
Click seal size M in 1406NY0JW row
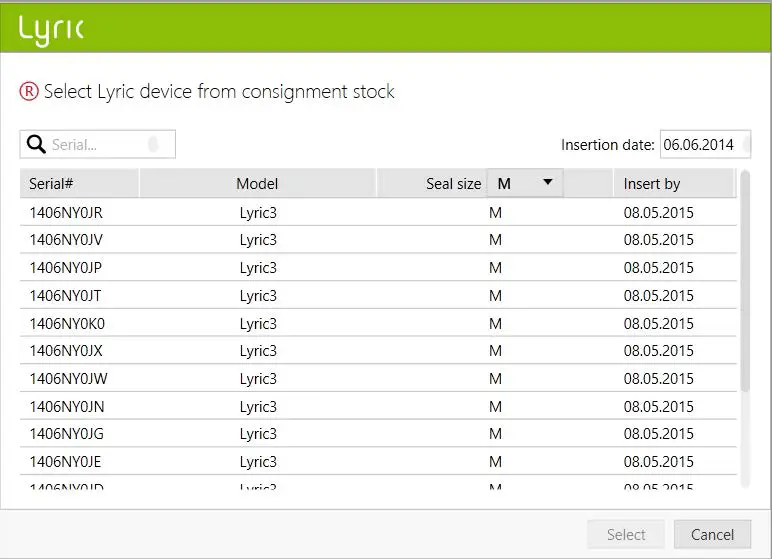coord(495,379)
